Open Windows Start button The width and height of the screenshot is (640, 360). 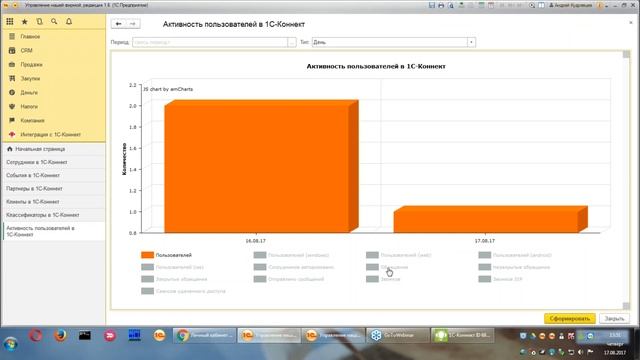pos(11,344)
